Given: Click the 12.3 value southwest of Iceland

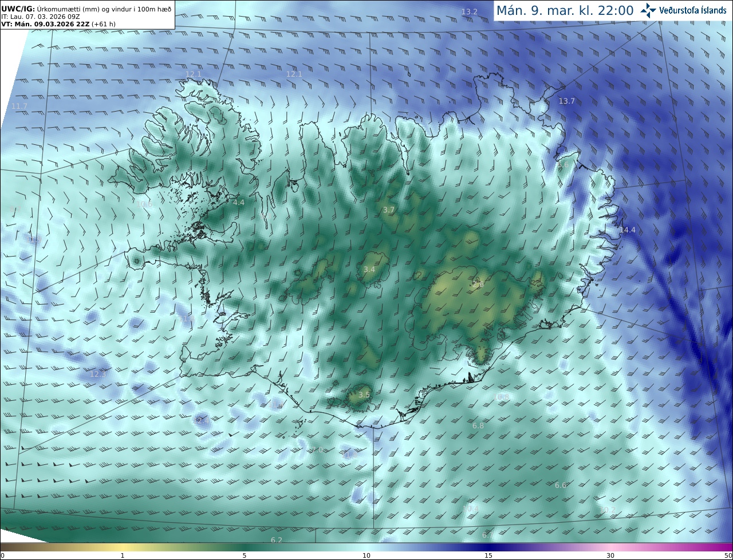Looking at the screenshot, I should [x=98, y=374].
